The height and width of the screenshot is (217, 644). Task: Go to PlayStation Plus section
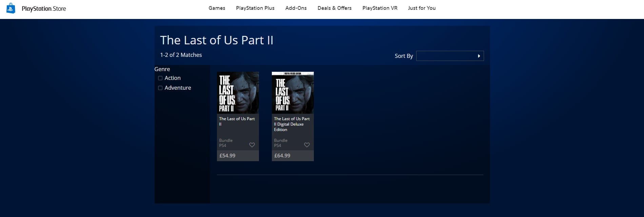[x=255, y=8]
